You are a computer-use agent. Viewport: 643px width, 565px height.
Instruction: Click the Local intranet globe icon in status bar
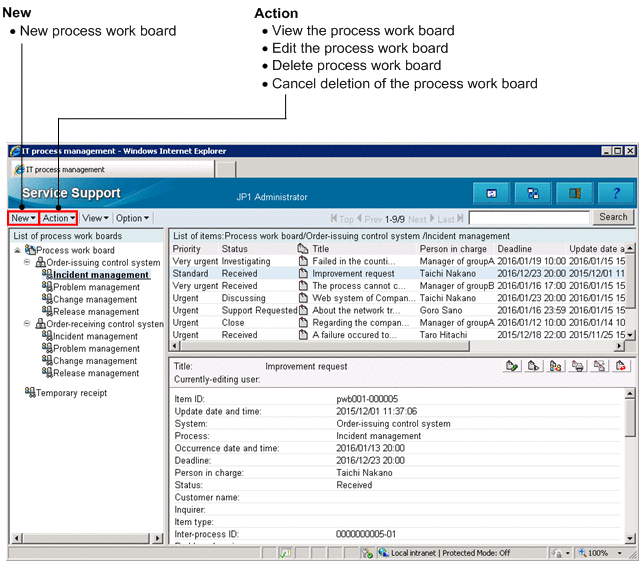tap(383, 553)
